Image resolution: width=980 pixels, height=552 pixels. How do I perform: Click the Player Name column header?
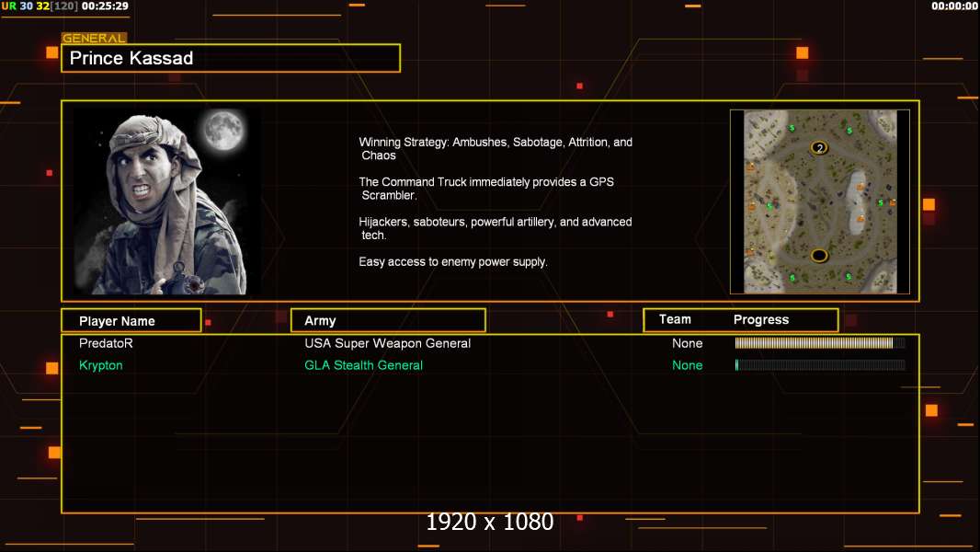click(131, 321)
